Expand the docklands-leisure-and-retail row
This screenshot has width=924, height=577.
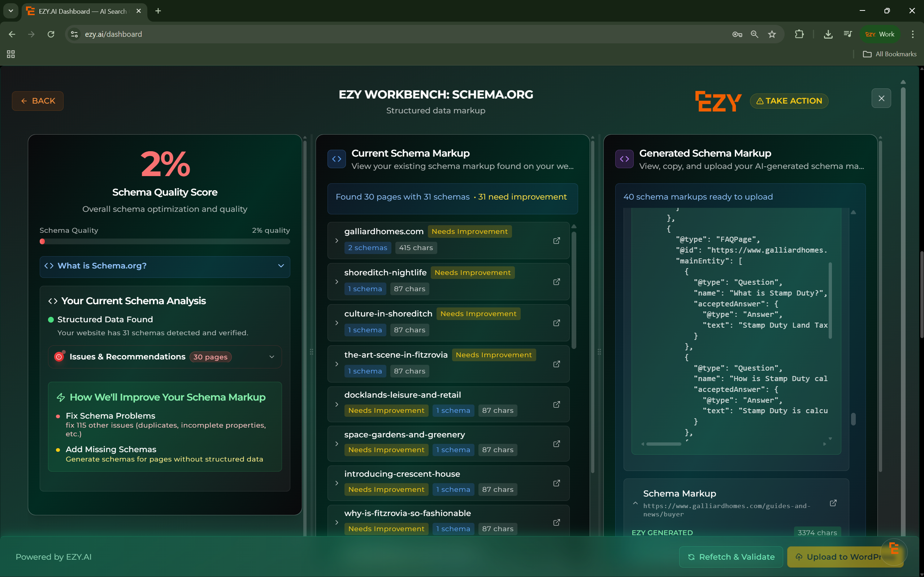pos(337,405)
